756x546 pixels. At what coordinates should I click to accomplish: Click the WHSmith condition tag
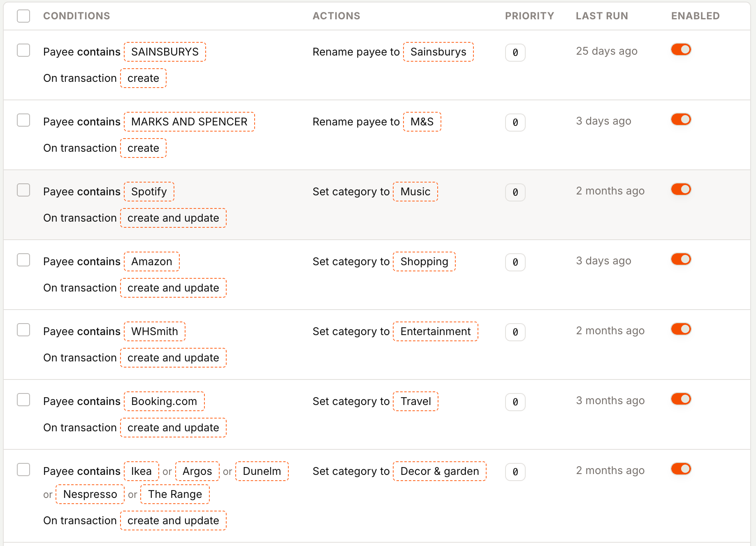[x=155, y=331]
